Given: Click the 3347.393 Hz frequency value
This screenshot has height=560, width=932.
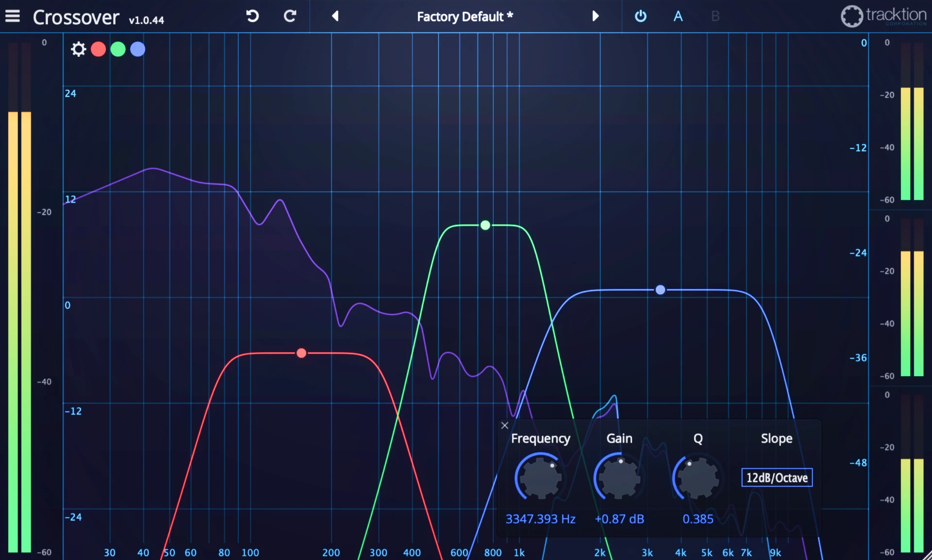Looking at the screenshot, I should pyautogui.click(x=540, y=519).
